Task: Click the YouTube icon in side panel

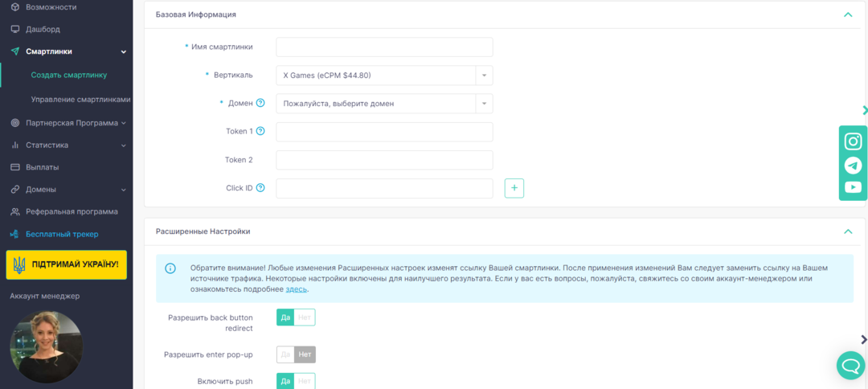Action: pos(853,187)
